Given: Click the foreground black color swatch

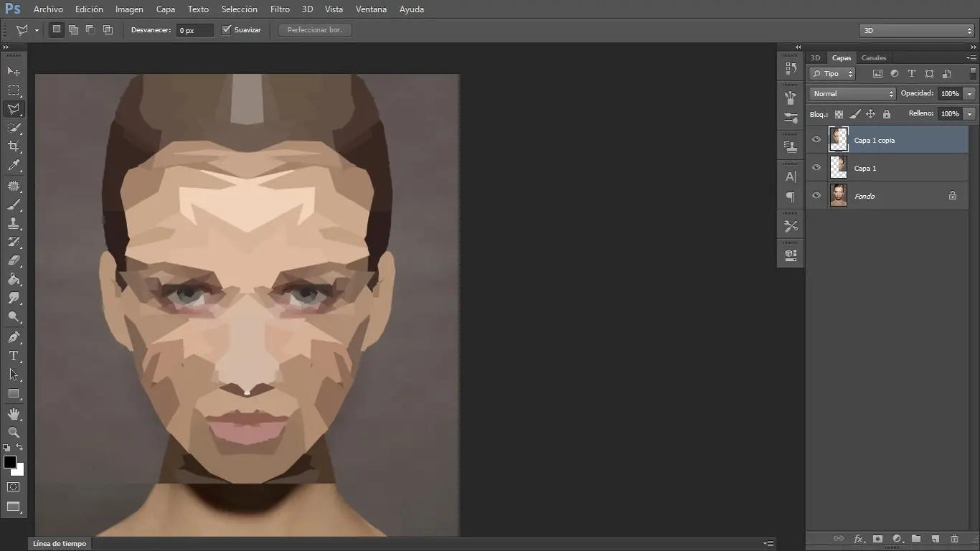Looking at the screenshot, I should pyautogui.click(x=10, y=462).
